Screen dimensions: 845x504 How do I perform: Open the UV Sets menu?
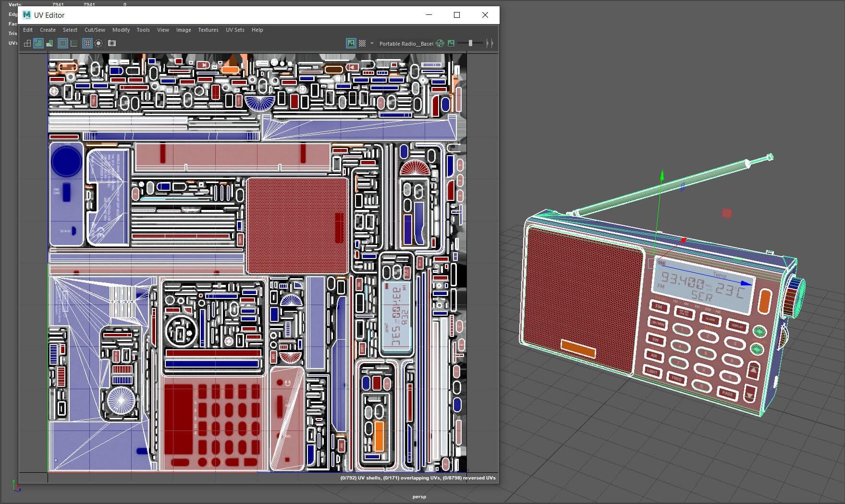click(235, 30)
